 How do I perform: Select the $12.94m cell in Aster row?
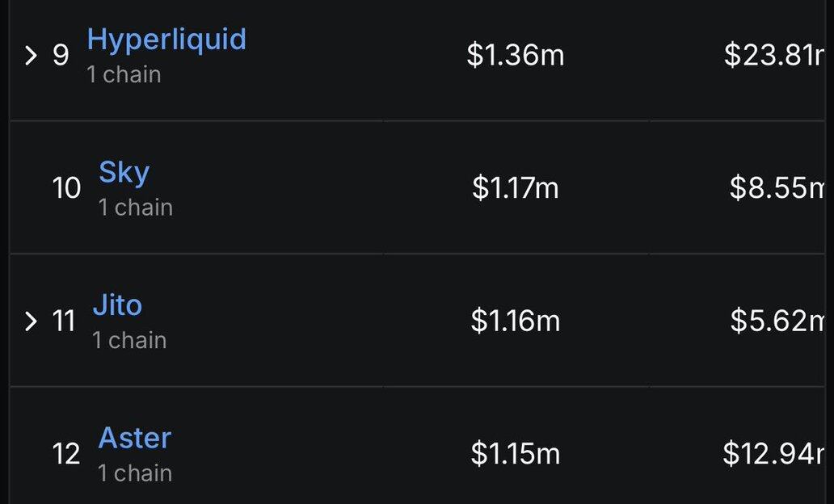pyautogui.click(x=773, y=454)
